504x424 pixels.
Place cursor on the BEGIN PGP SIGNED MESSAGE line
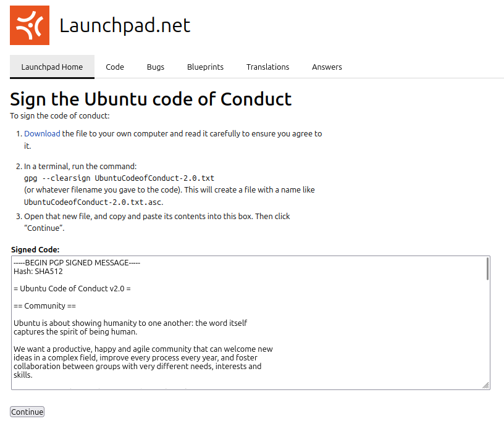point(77,262)
